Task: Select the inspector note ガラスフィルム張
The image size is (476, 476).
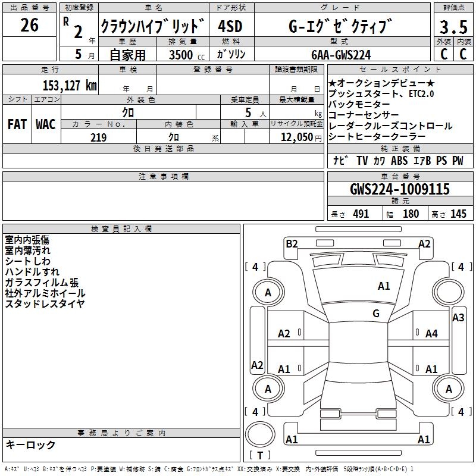Action: tap(42, 282)
